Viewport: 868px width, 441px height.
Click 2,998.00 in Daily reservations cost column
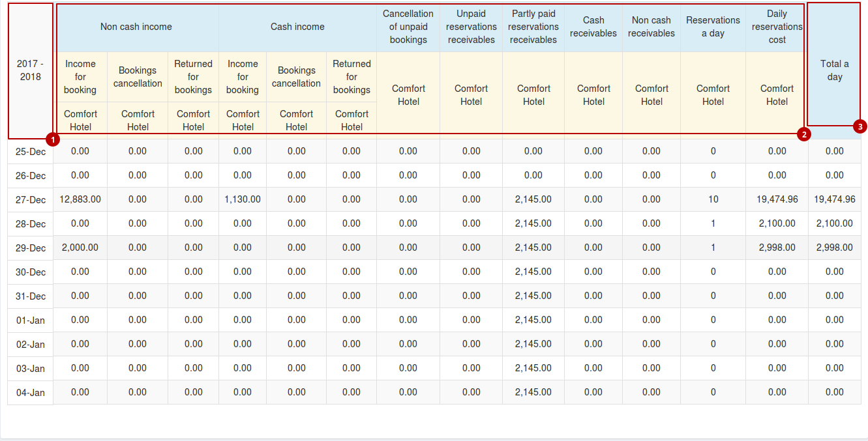(x=777, y=248)
